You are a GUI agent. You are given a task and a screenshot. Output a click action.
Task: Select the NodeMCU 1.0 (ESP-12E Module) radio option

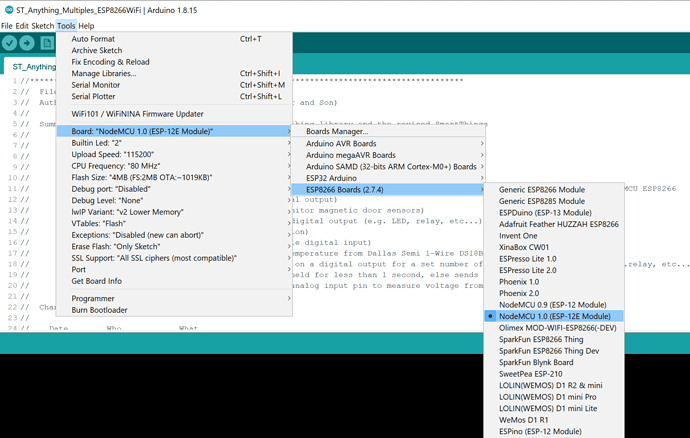(x=554, y=316)
